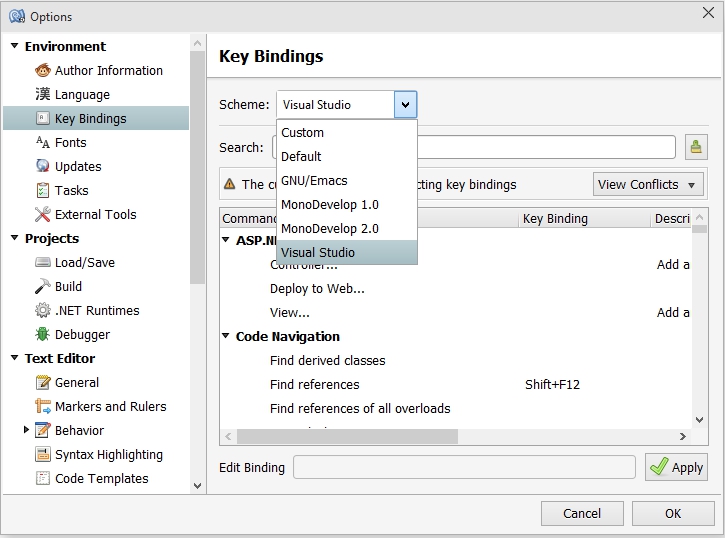Click the Build hammer icon
Viewport: 725px width, 538px height.
(43, 286)
